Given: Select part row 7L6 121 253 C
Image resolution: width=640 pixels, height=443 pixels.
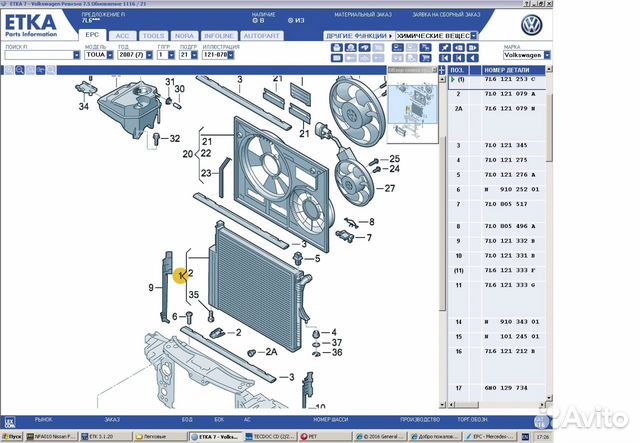Looking at the screenshot, I should 497,80.
